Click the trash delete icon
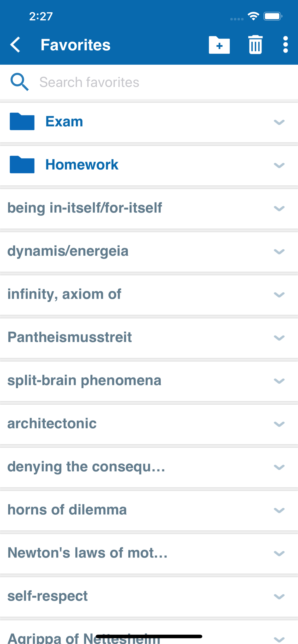The image size is (298, 644). (255, 45)
